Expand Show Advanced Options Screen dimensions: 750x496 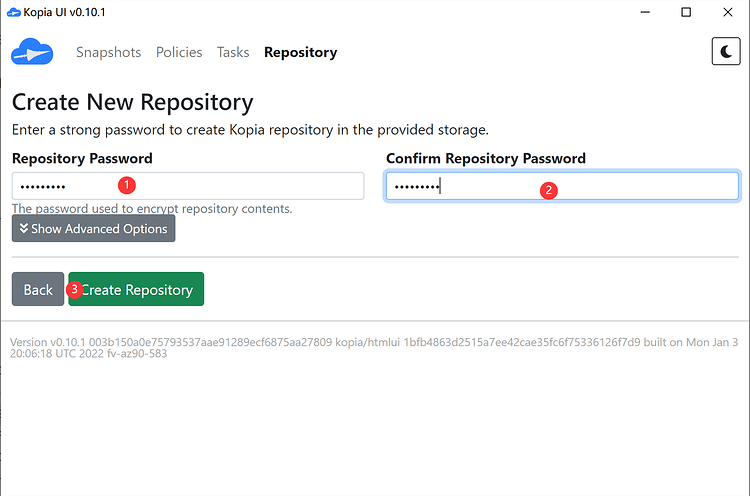point(93,229)
